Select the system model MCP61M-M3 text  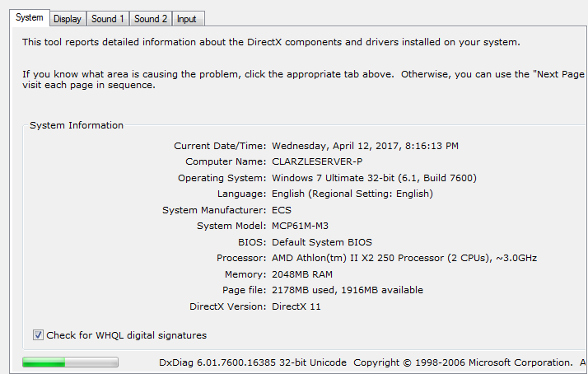pos(301,226)
